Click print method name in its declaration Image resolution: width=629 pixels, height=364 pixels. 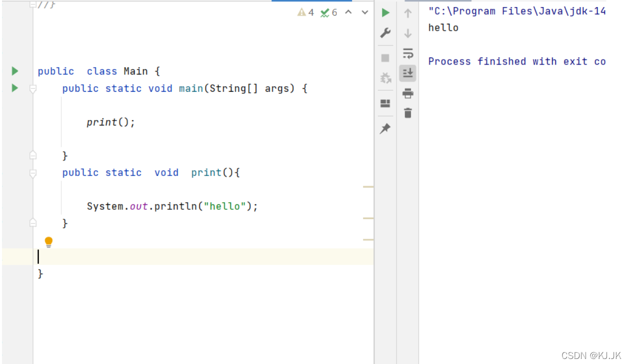click(x=206, y=172)
